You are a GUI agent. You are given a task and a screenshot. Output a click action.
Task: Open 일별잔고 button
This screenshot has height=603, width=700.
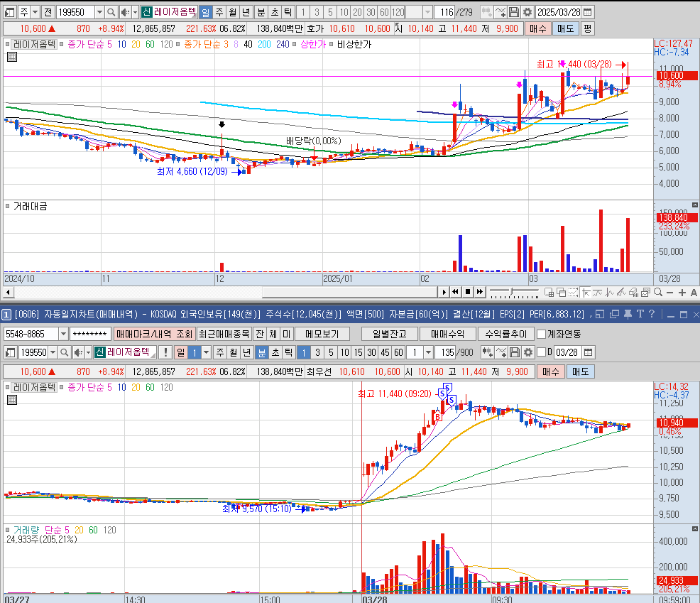click(390, 334)
